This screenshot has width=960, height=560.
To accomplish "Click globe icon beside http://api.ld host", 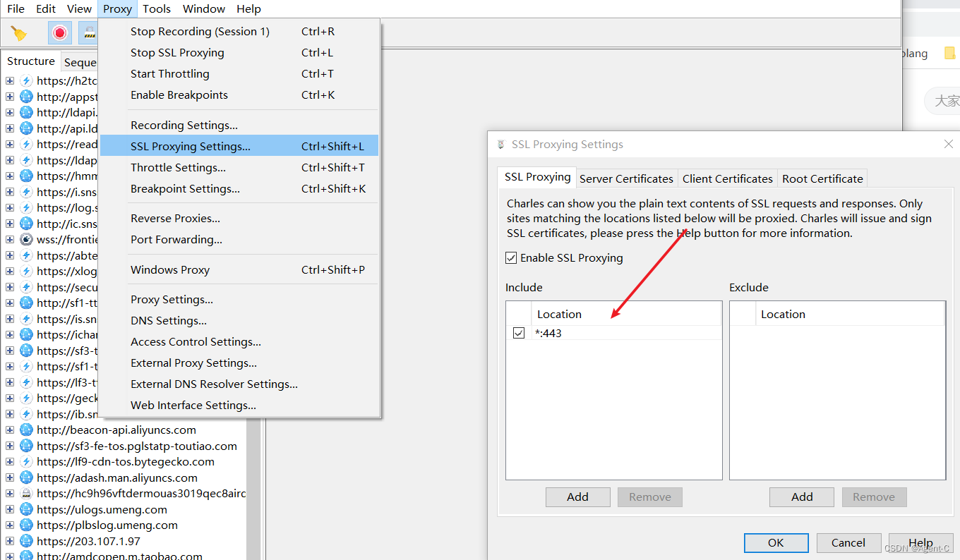I will pos(26,128).
